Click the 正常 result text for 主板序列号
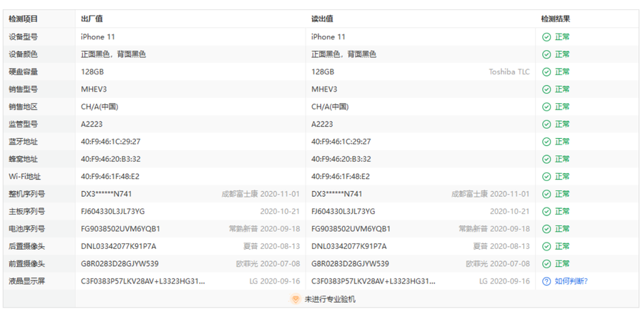Image resolution: width=644 pixels, height=312 pixels. 562,211
